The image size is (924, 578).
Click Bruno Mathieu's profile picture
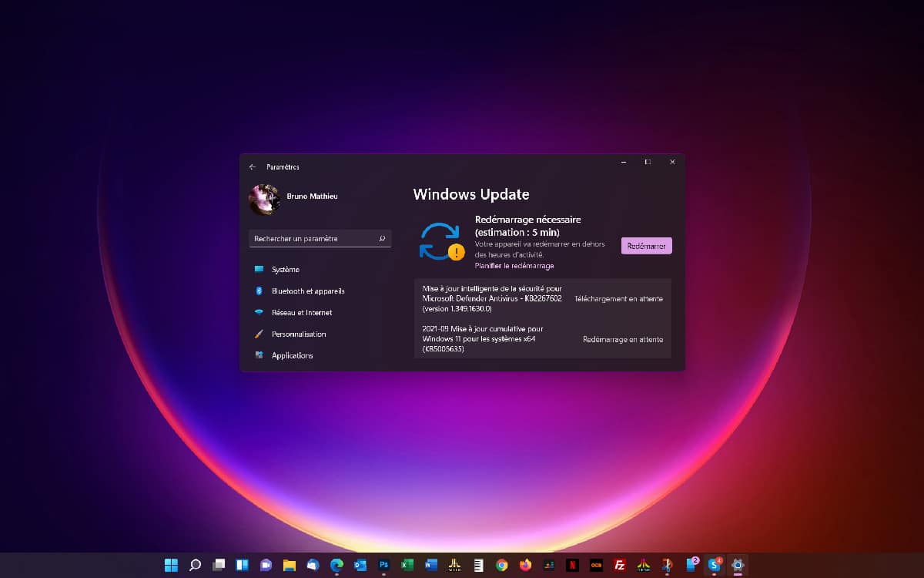264,199
